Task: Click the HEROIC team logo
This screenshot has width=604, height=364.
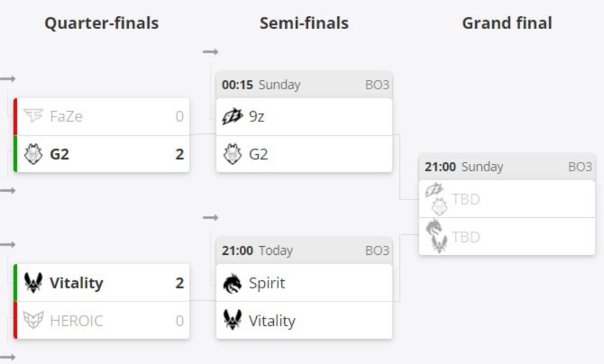Action: pyautogui.click(x=33, y=320)
